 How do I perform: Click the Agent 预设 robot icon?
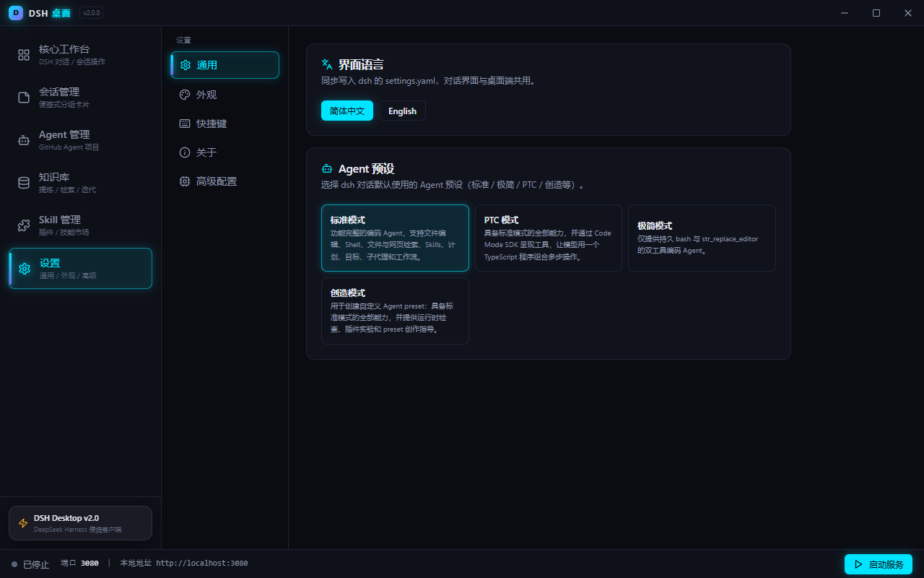point(327,169)
